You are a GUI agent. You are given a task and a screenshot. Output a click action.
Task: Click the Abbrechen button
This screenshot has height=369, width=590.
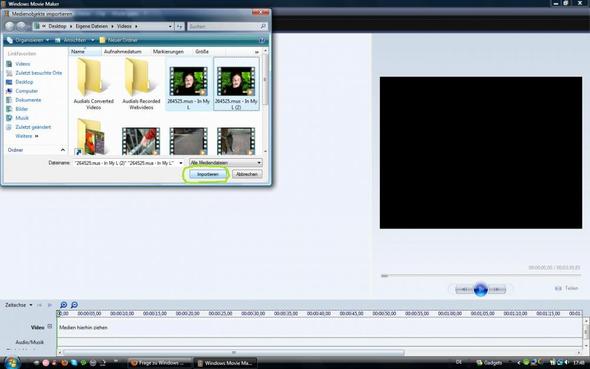247,175
